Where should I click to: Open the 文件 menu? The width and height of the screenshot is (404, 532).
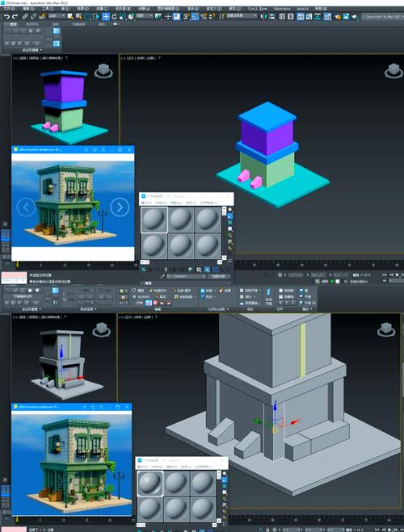coord(9,9)
